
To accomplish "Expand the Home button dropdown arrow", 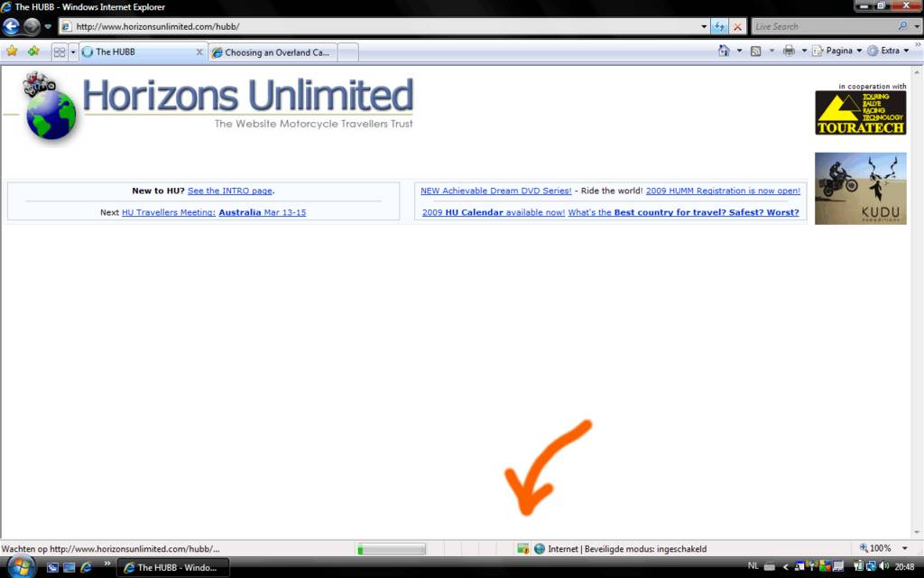I will [x=740, y=51].
